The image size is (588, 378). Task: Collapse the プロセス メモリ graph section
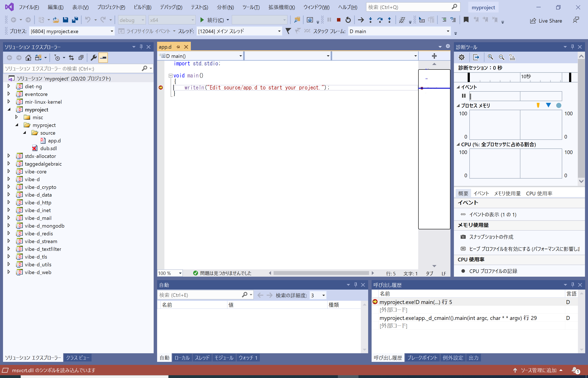point(458,106)
